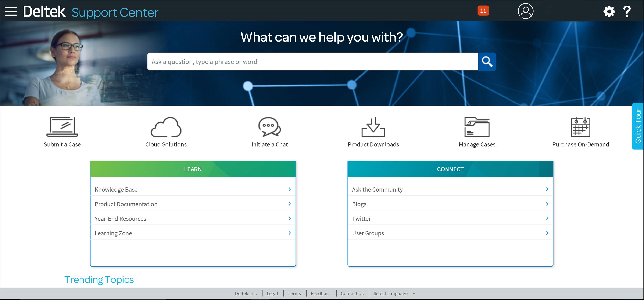Open the Year-End Resources link
644x300 pixels.
[x=120, y=218]
